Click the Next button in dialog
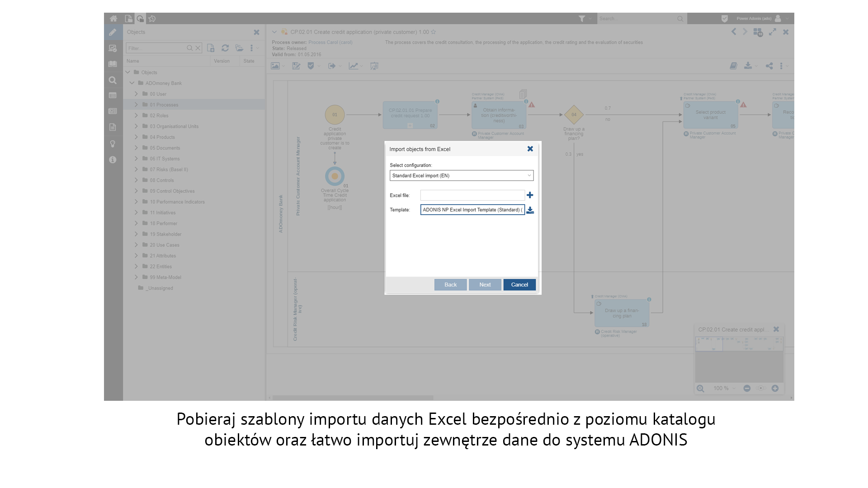 [x=485, y=285]
